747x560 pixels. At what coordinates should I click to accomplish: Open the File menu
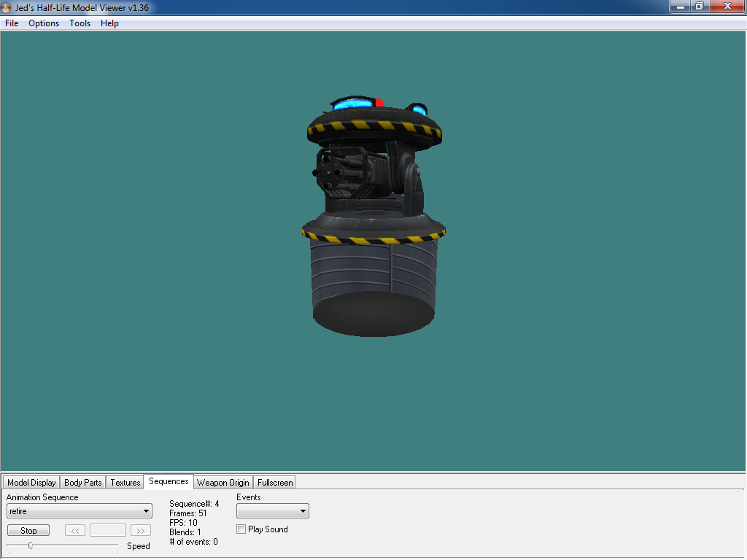point(12,23)
